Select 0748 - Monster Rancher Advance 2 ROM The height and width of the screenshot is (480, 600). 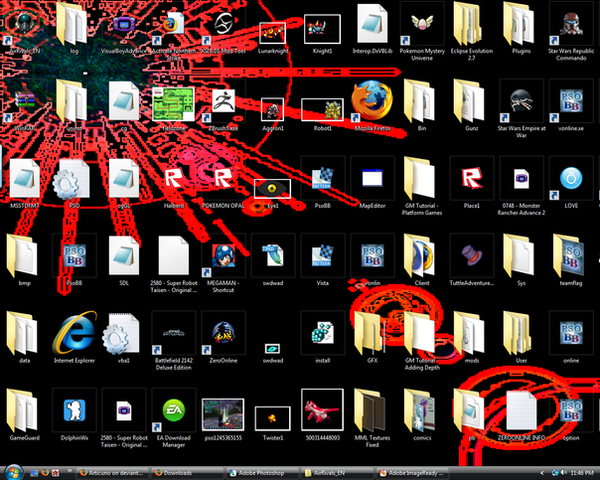521,179
